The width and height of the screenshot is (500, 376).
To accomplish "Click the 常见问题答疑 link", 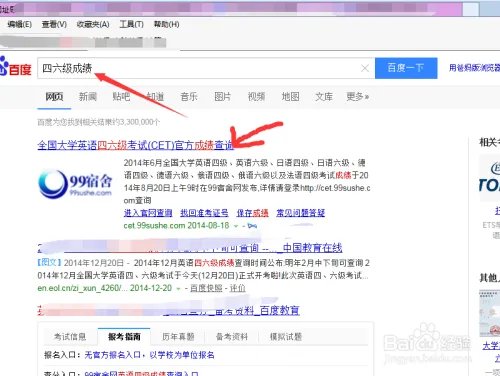I will pos(300,213).
